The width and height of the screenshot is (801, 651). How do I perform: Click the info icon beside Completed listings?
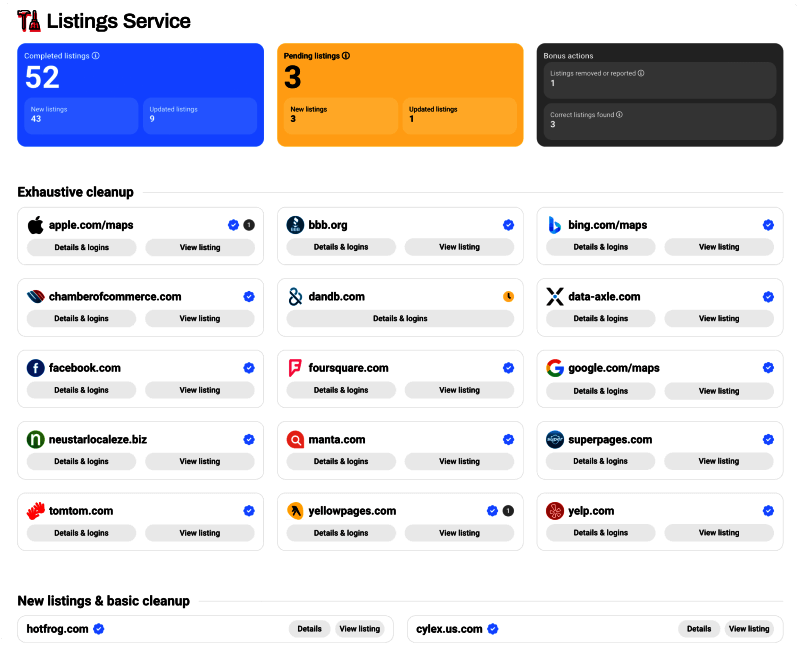coord(96,56)
